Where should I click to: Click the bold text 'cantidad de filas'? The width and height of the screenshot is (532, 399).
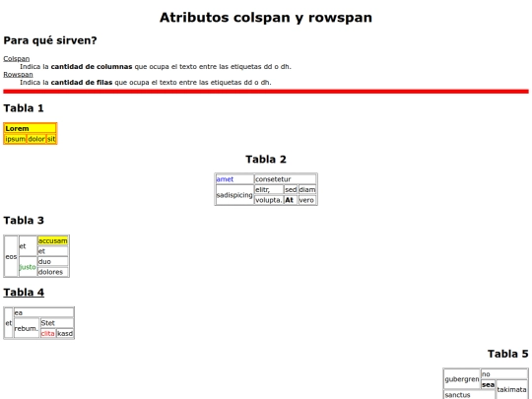pos(82,82)
